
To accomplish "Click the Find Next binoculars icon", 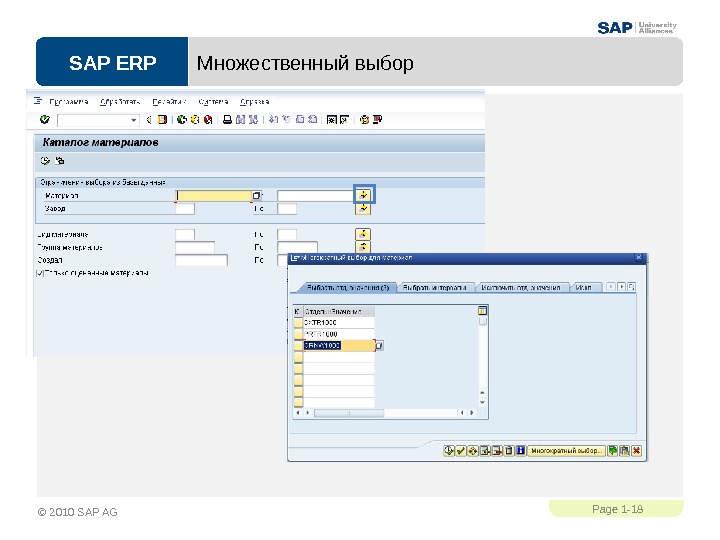I will (253, 120).
